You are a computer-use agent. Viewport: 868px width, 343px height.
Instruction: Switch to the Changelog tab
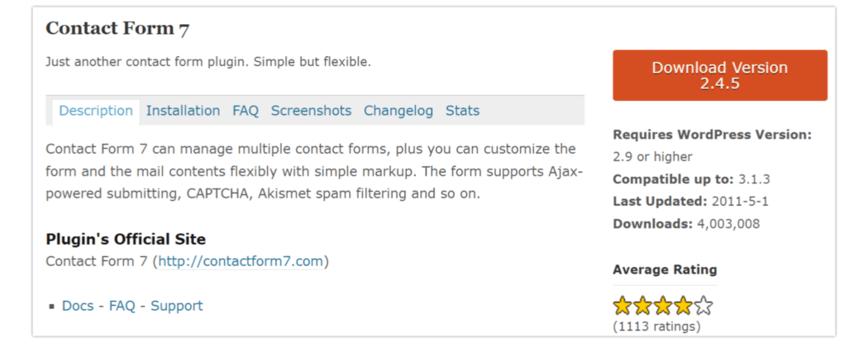pos(398,112)
